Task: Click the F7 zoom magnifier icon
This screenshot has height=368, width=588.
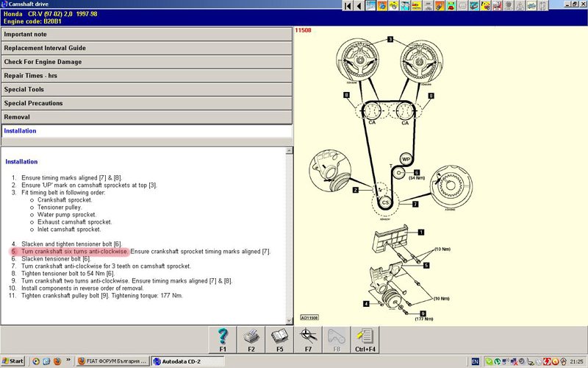Action: 309,340
